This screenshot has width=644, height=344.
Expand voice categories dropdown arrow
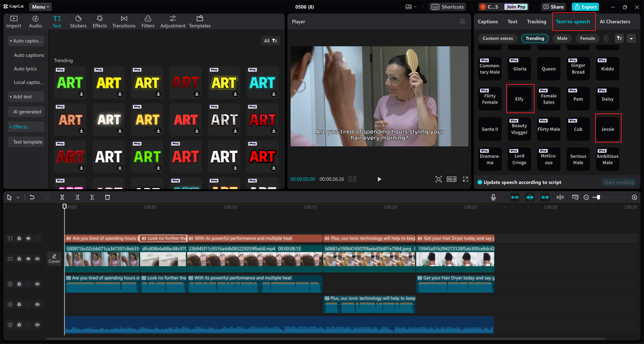coord(631,38)
